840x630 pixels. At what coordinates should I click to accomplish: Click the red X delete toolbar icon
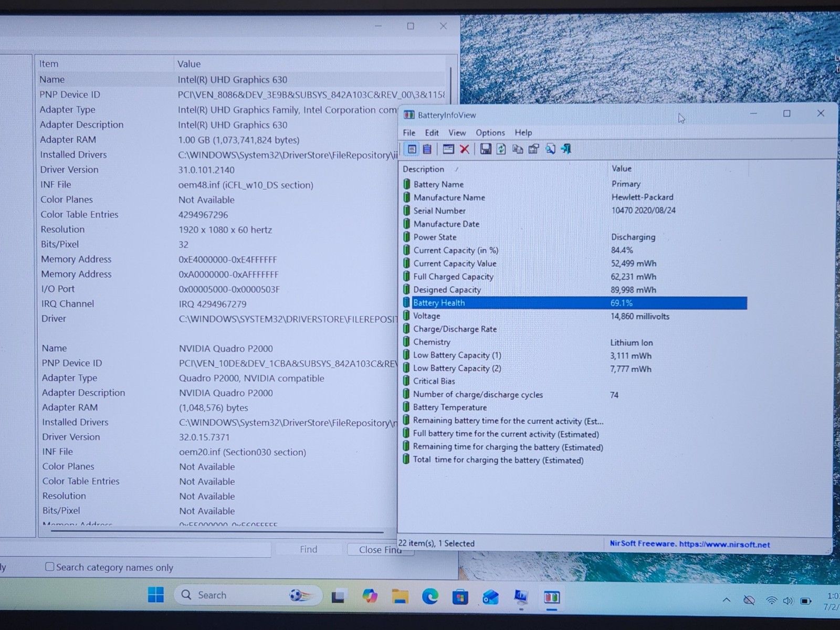click(465, 149)
